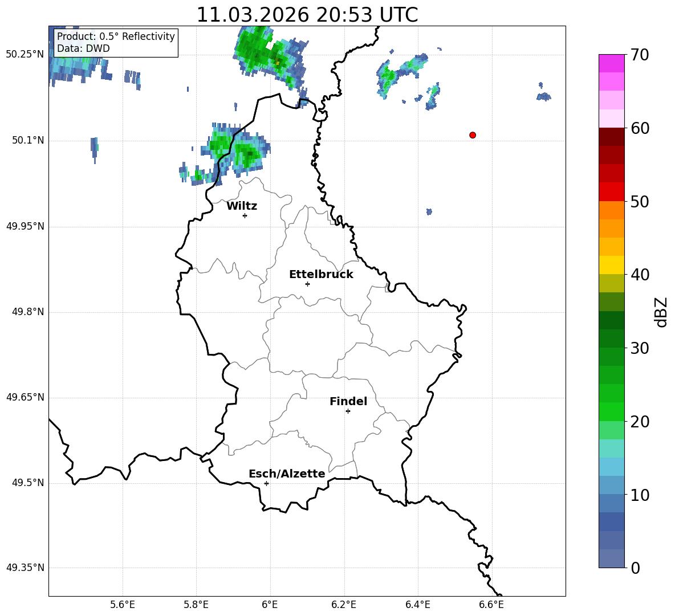Click the Ettelbruck city label
Viewport: 675px width, 616px height.
(321, 275)
